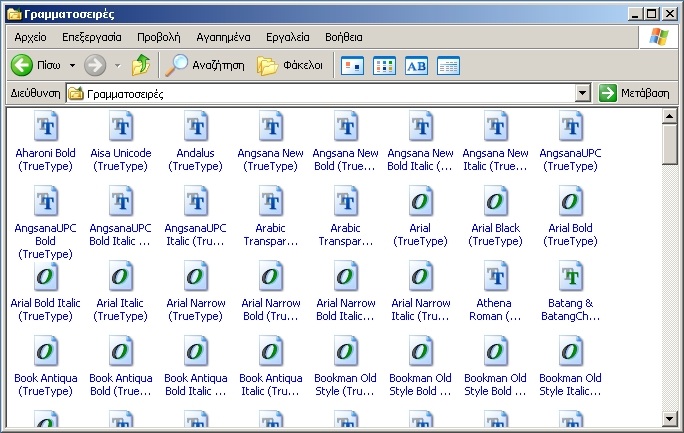Open the Επεξεργασία menu
684x433 pixels.
92,38
